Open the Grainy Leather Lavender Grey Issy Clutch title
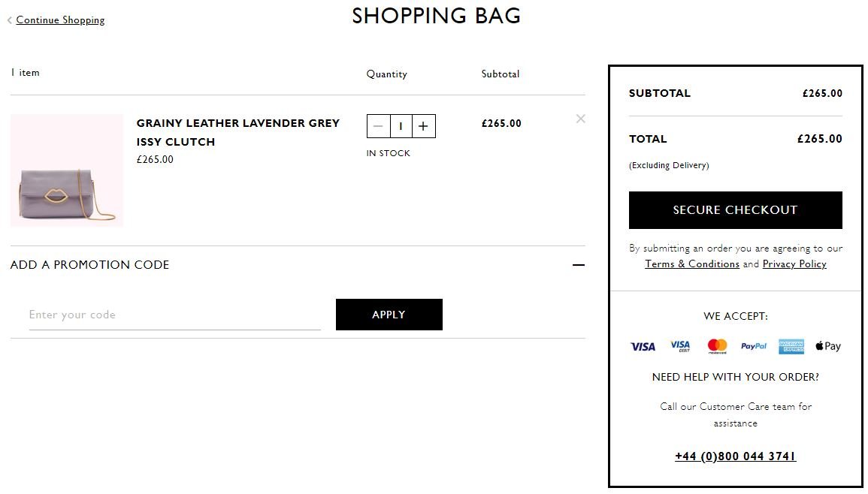The height and width of the screenshot is (494, 868). [238, 132]
